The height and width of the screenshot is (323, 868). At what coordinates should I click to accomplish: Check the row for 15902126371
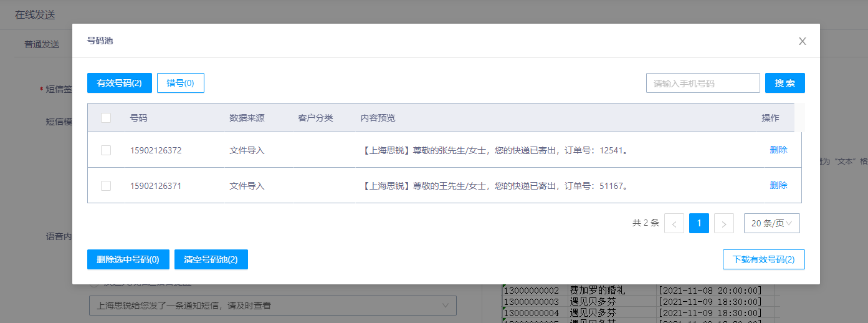[x=106, y=186]
